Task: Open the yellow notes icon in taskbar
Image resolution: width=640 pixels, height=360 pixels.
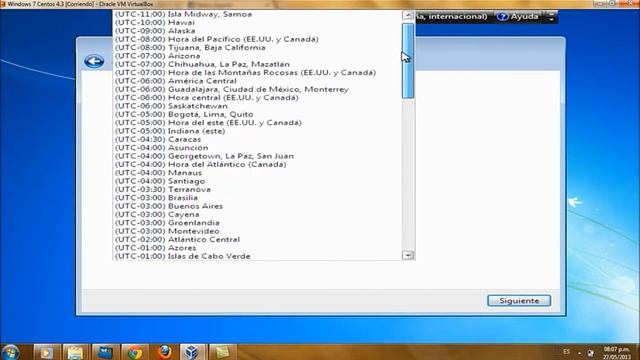Action: [222, 352]
